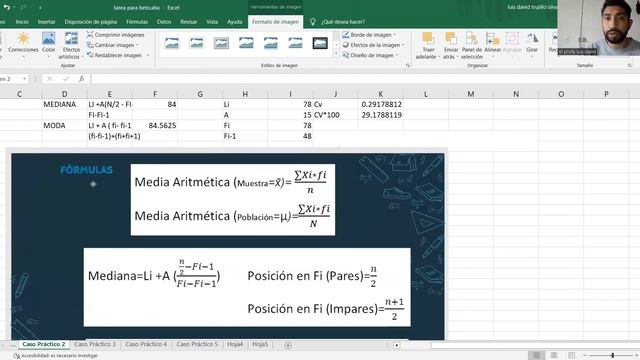
Task: Switch to Caso Práctico 4 sheet
Action: click(x=146, y=344)
